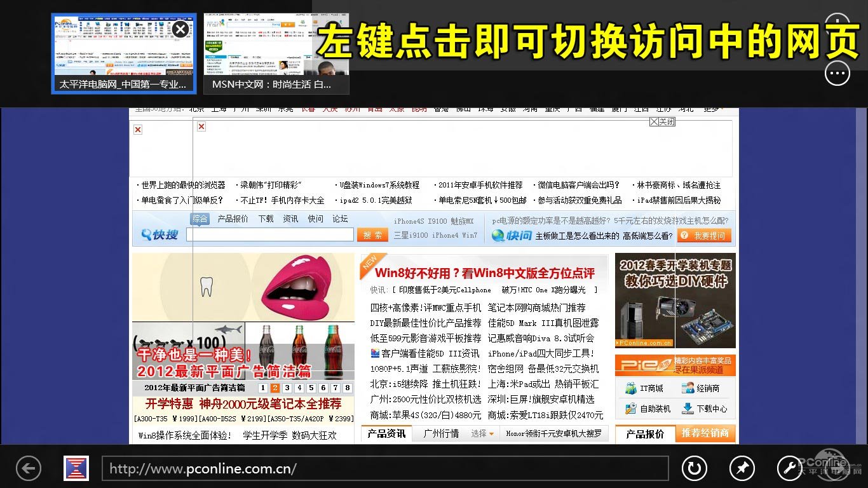Click the 主板做工是怎么看出来的 question link
This screenshot has height=488, width=868.
[578, 236]
